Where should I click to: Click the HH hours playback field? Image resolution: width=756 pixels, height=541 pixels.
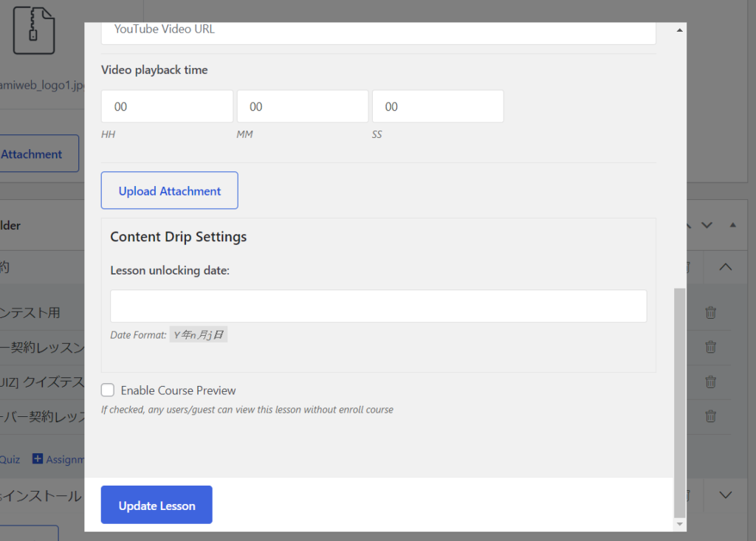[167, 106]
